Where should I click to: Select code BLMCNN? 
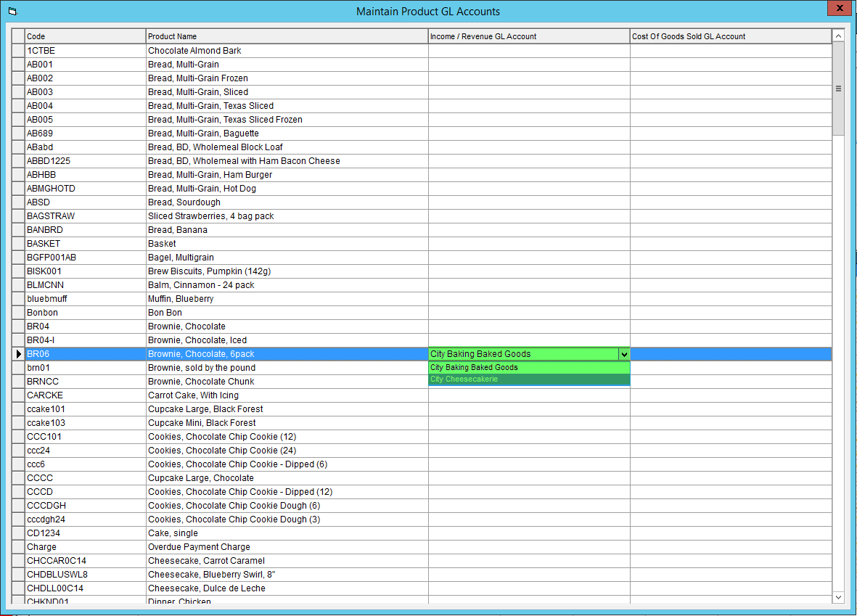(x=85, y=284)
